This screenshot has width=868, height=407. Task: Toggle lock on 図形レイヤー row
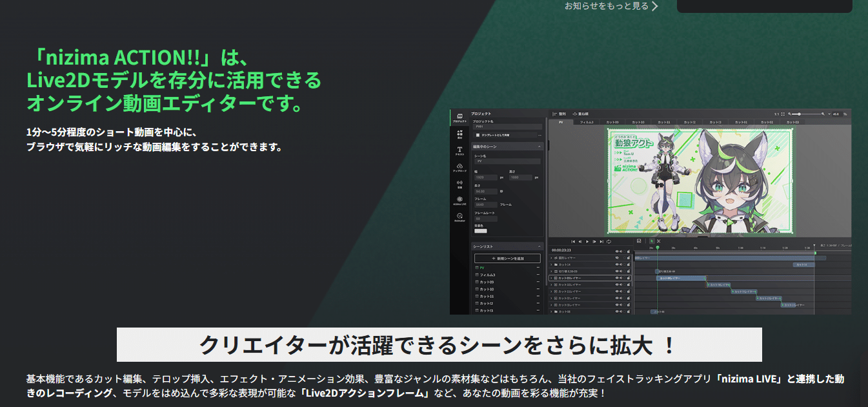coord(628,258)
